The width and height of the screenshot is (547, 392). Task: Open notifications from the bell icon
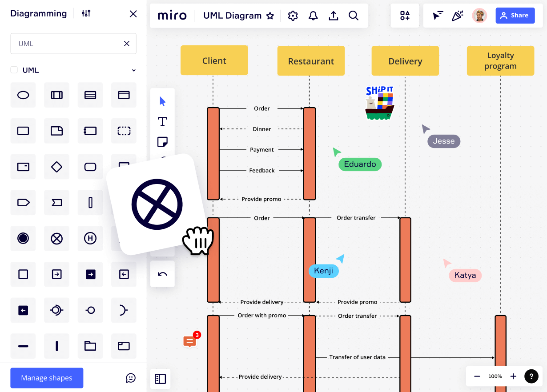click(313, 15)
